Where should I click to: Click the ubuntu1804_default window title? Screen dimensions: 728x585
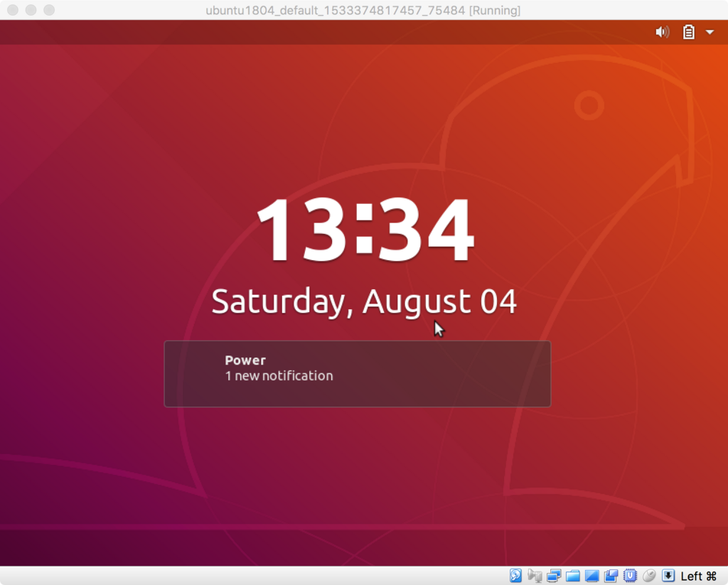(363, 10)
